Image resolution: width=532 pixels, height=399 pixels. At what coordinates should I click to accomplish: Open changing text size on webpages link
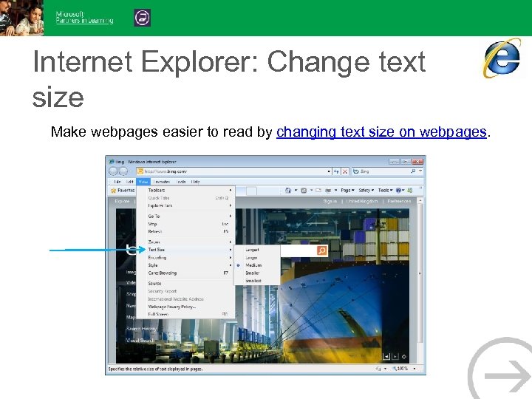click(381, 132)
